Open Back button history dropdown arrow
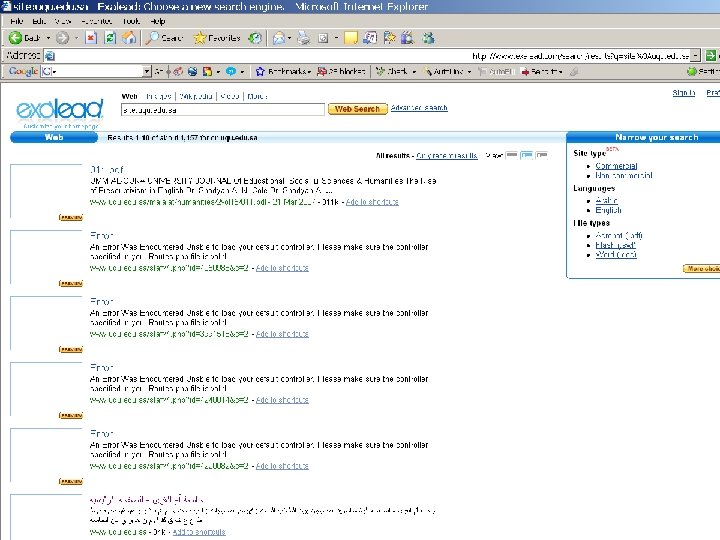This screenshot has height=540, width=720. [x=48, y=38]
